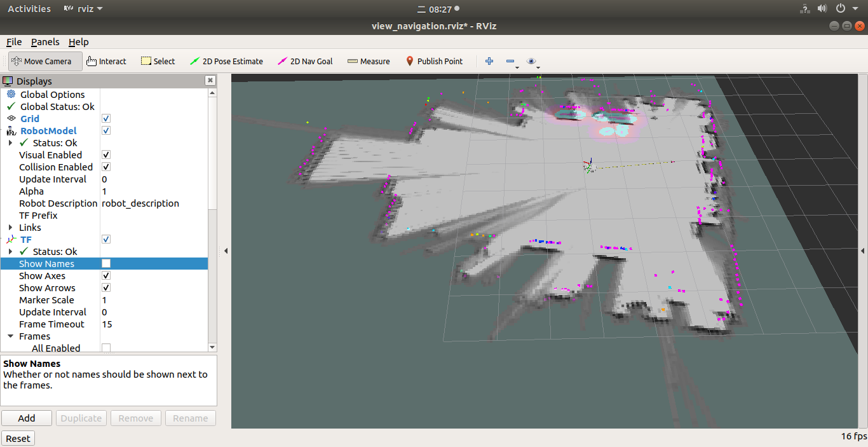Screen dimensions: 868x447
Task: Open the eye icon view dropdown
Action: click(532, 62)
